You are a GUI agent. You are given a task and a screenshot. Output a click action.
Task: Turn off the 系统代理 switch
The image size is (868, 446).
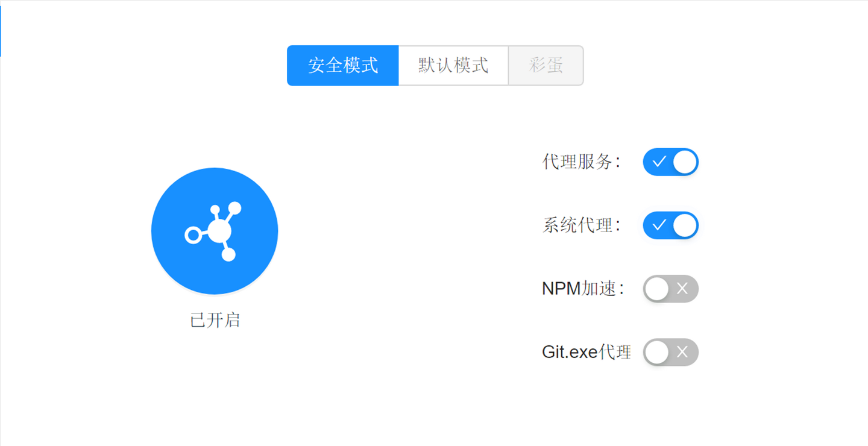[x=670, y=225]
